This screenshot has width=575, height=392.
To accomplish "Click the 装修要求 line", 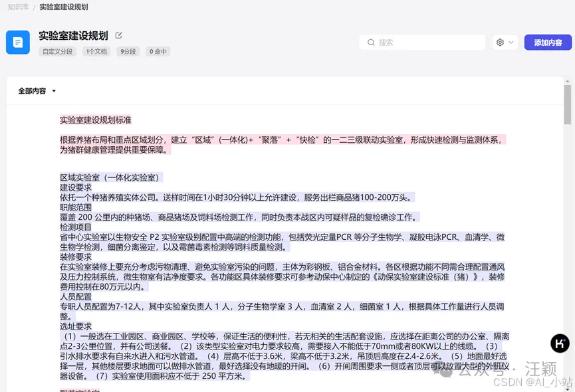I will pos(76,257).
